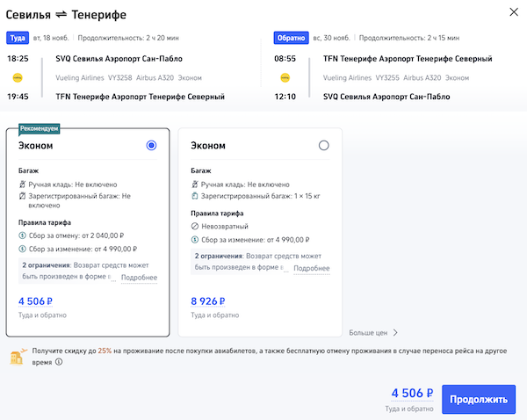Click the 'Рекомендуем' badge on first fare
This screenshot has width=527, height=420.
coord(40,128)
